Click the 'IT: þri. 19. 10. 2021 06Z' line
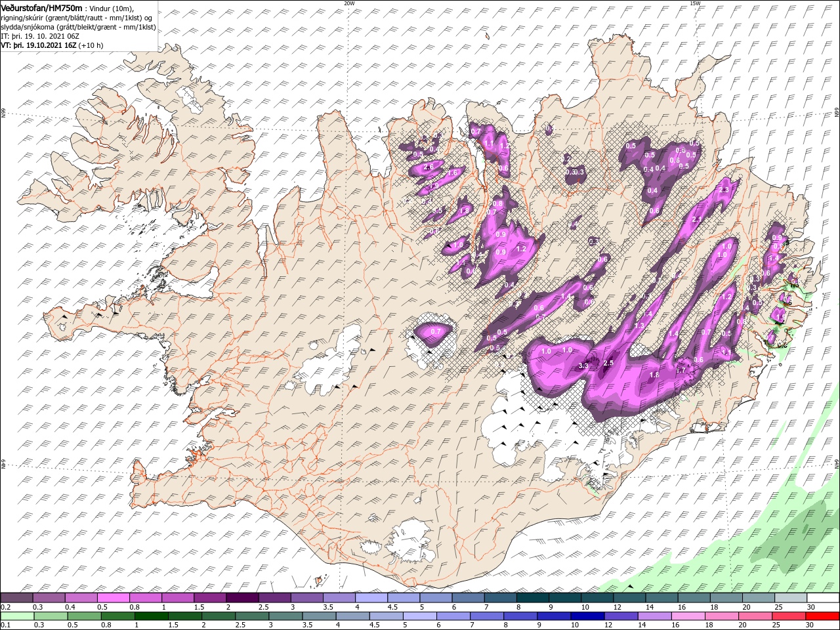840x630 pixels. (40, 36)
